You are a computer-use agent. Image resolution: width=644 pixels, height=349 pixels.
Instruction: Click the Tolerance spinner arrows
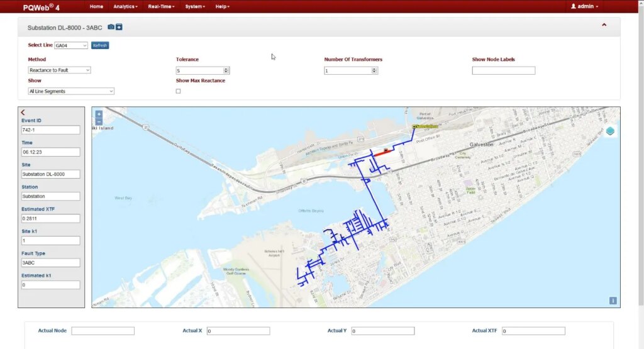pos(226,70)
